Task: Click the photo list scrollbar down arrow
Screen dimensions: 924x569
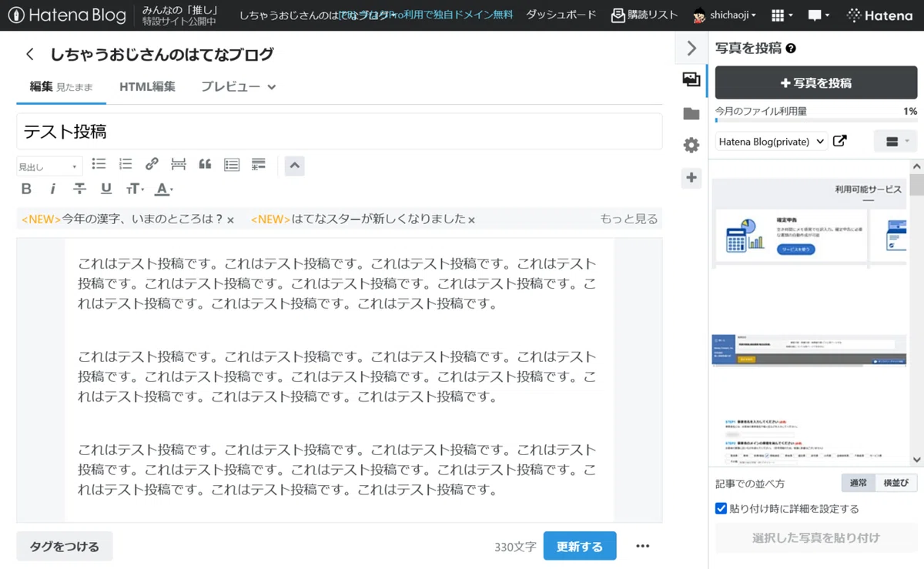Action: (x=916, y=460)
